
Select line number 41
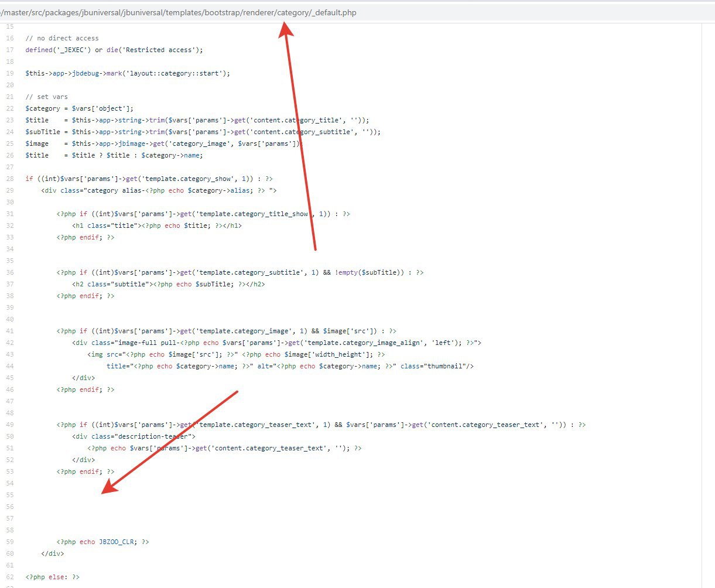pos(10,331)
